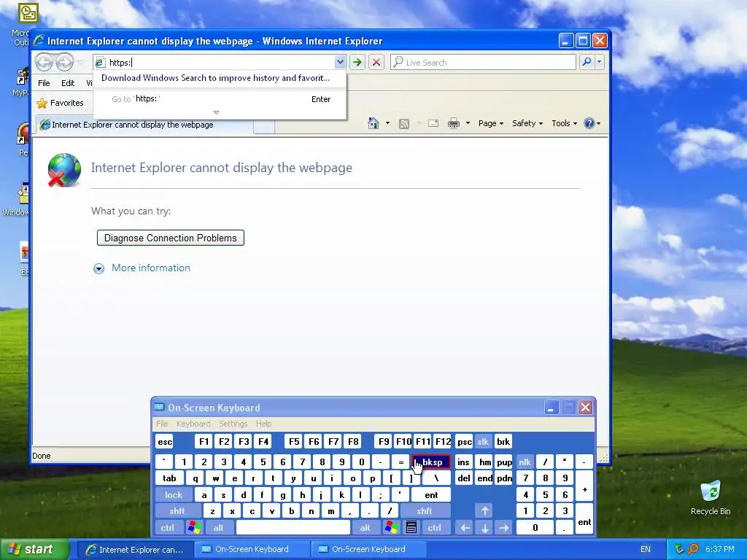747x560 pixels.
Task: Open the address bar dropdown arrow
Action: click(340, 62)
